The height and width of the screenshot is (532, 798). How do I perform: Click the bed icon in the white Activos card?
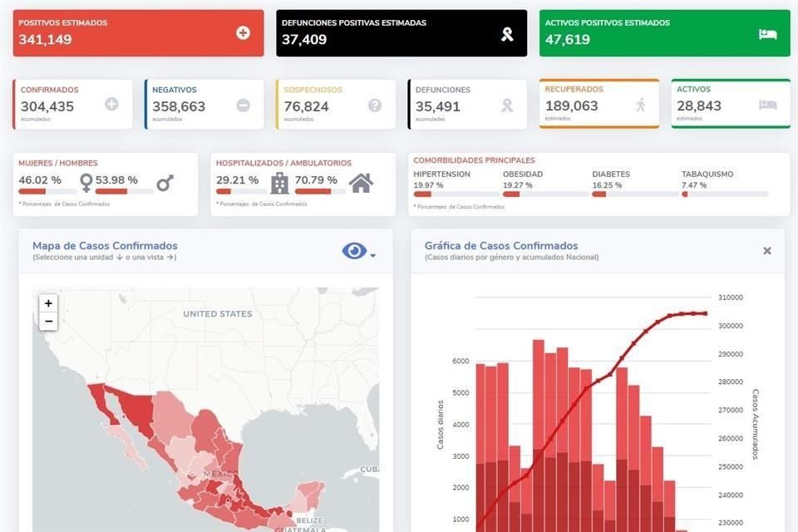click(767, 105)
